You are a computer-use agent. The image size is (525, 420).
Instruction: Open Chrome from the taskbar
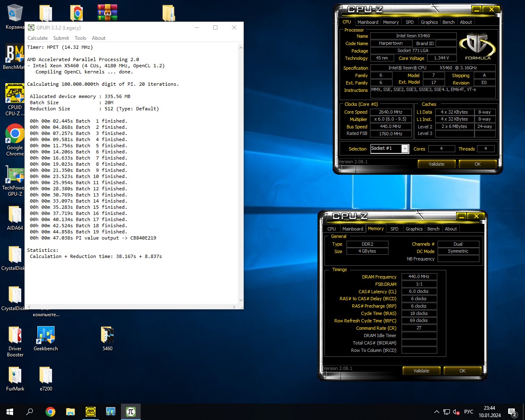(50, 412)
